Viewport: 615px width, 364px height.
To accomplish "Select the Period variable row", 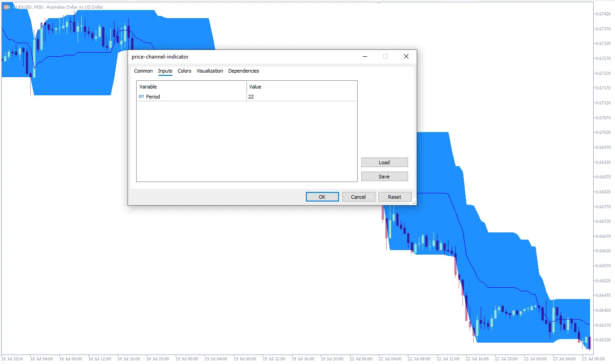I will click(x=247, y=97).
